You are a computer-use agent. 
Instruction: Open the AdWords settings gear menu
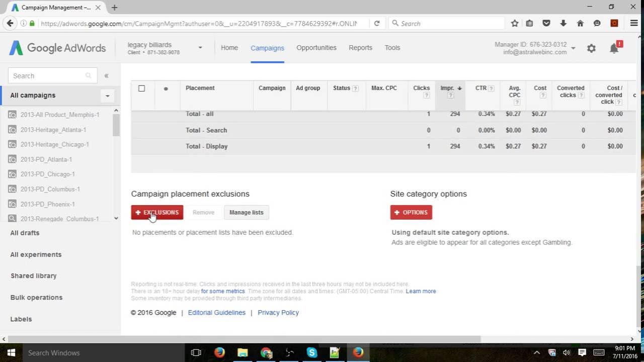591,48
